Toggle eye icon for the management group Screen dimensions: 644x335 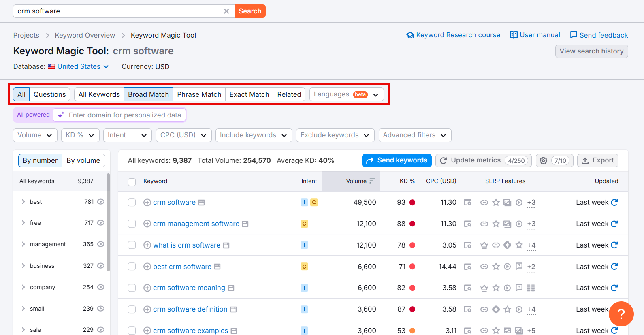pos(101,244)
